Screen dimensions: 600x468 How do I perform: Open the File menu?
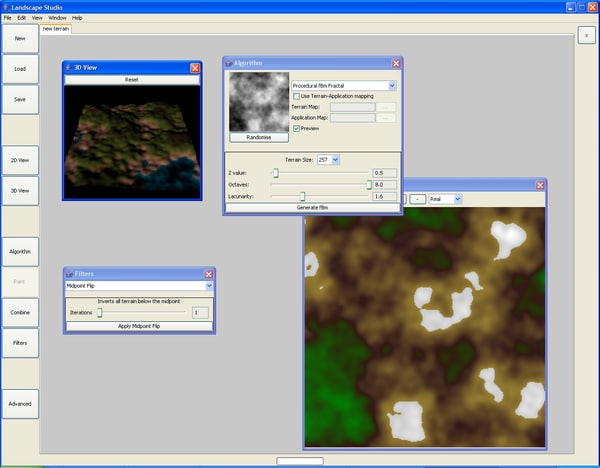(8, 18)
